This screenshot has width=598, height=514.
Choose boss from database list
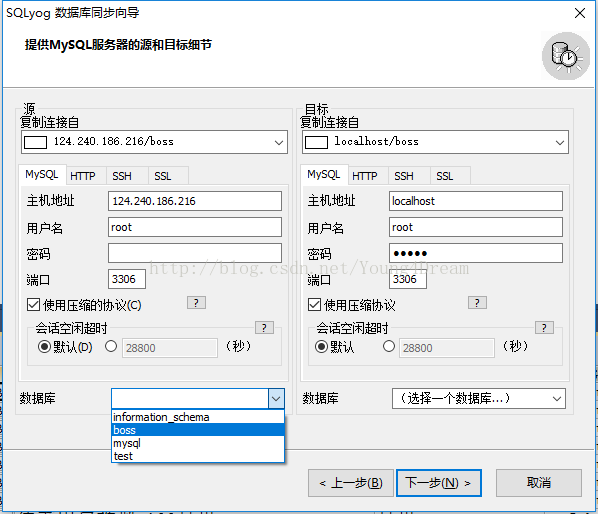pyautogui.click(x=198, y=430)
